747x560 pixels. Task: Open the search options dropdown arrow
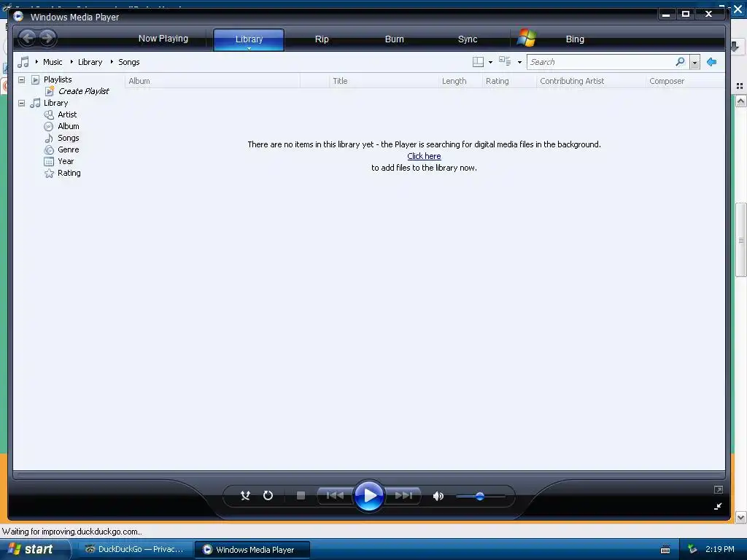(694, 63)
